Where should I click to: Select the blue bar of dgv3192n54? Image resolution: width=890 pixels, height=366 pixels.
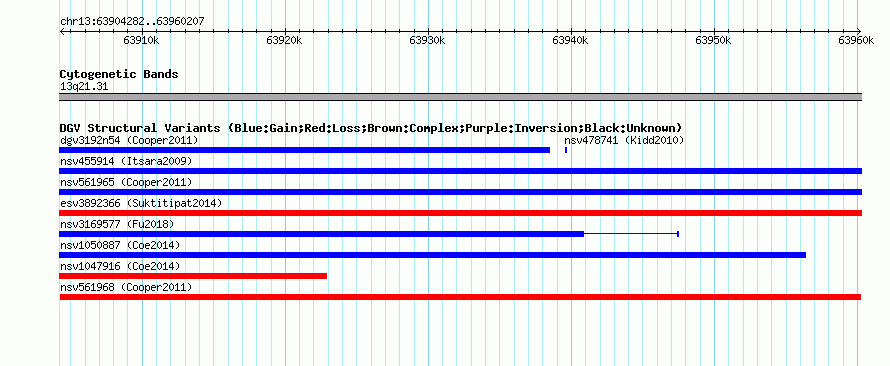(305, 150)
